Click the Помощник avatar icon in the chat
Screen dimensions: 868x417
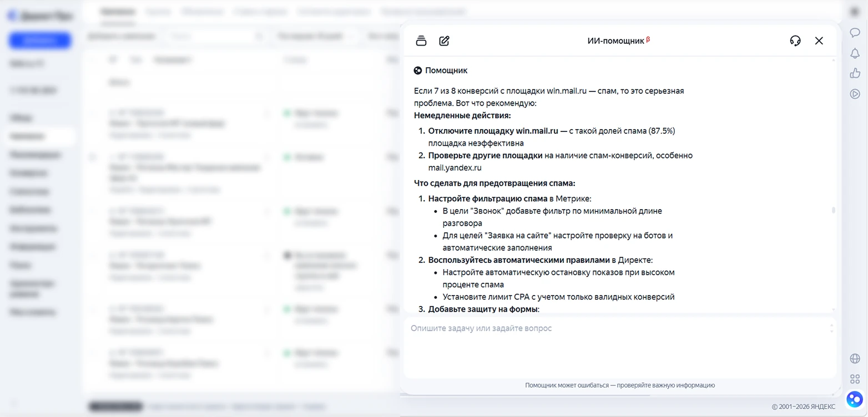point(418,70)
